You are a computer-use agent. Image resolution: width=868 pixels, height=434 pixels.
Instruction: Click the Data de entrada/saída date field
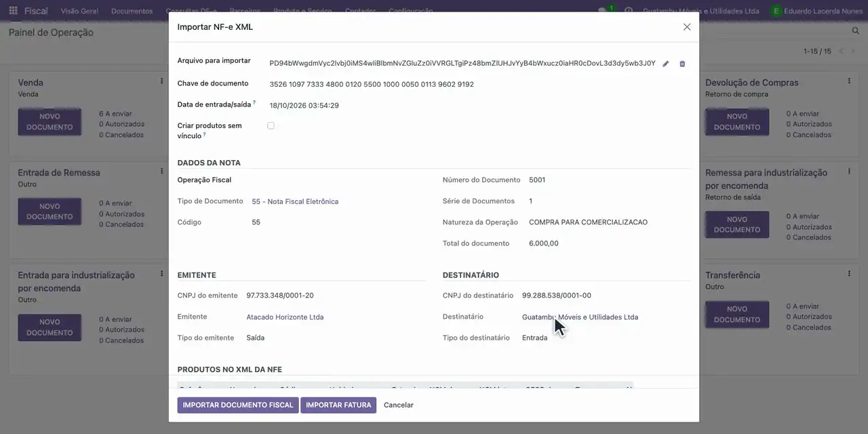[304, 105]
